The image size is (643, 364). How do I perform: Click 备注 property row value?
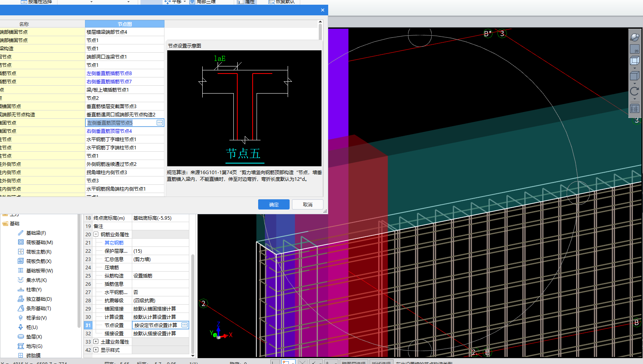pyautogui.click(x=161, y=226)
